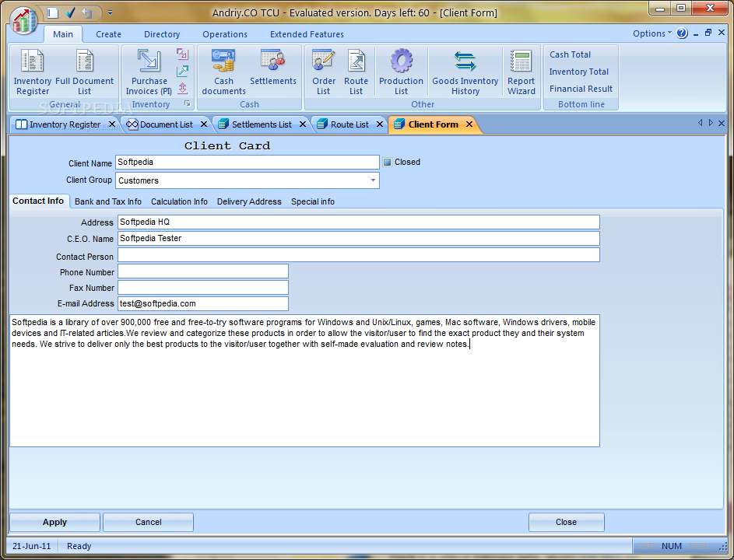This screenshot has width=734, height=560.
Task: Select the Delivery Address sub-tab
Action: 249,201
